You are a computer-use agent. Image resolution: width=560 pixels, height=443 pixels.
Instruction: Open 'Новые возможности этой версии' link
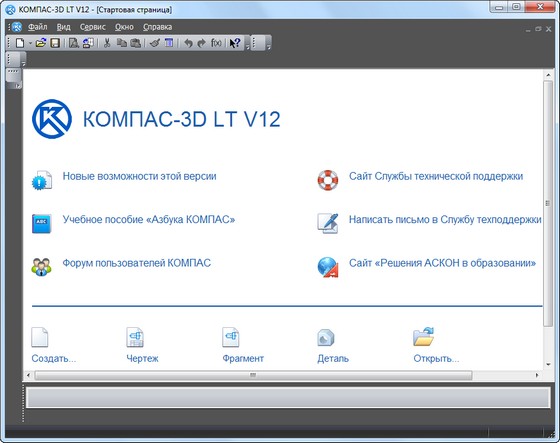(x=140, y=176)
